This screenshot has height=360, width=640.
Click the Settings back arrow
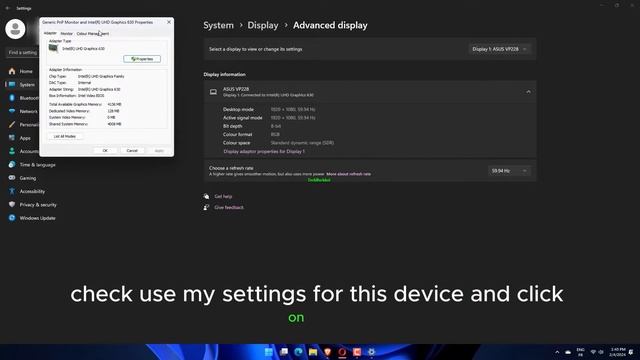click(8, 8)
